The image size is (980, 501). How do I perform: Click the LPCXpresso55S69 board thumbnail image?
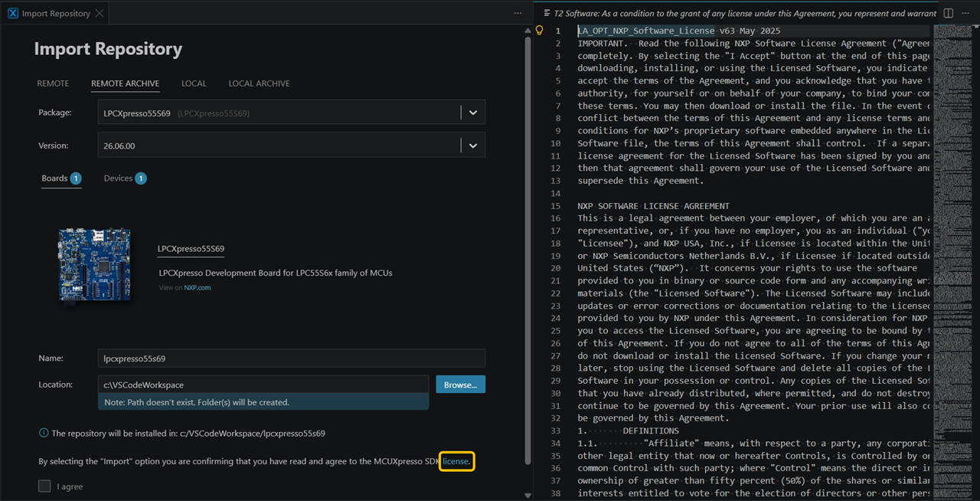click(x=93, y=264)
